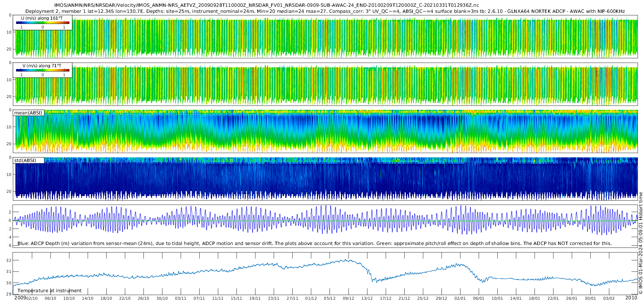Screen dimensions: 644x304
Task: Click the 32 tick on temperature axis
Action: click(9, 260)
